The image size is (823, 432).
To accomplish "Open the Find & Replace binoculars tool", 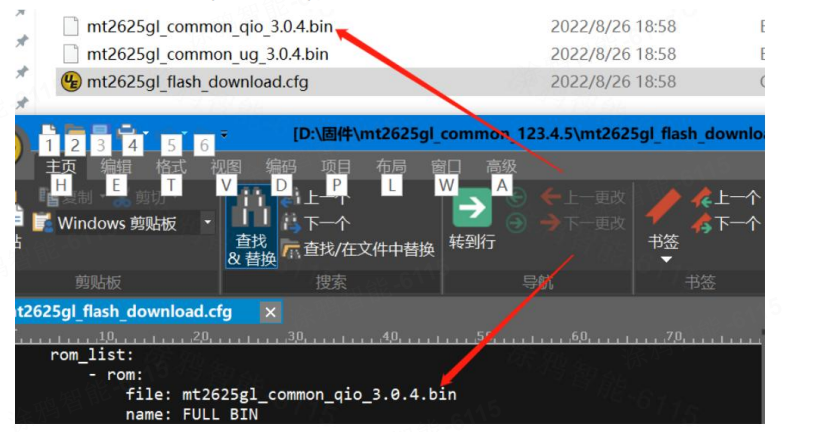I will 251,227.
